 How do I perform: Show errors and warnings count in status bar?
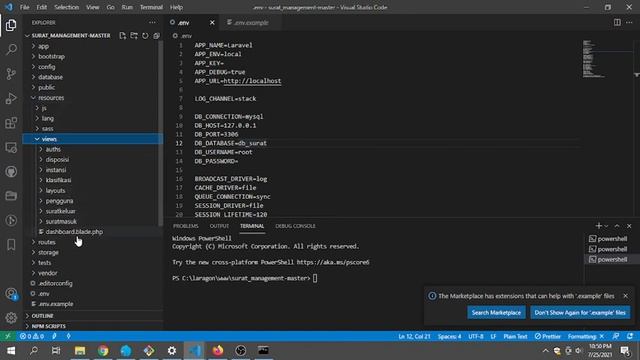tap(32, 336)
